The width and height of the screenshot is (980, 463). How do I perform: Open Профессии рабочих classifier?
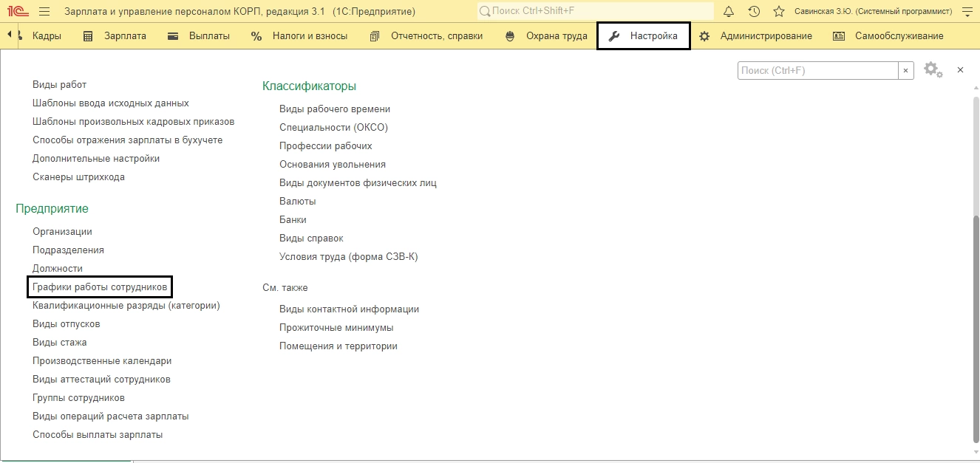(326, 146)
